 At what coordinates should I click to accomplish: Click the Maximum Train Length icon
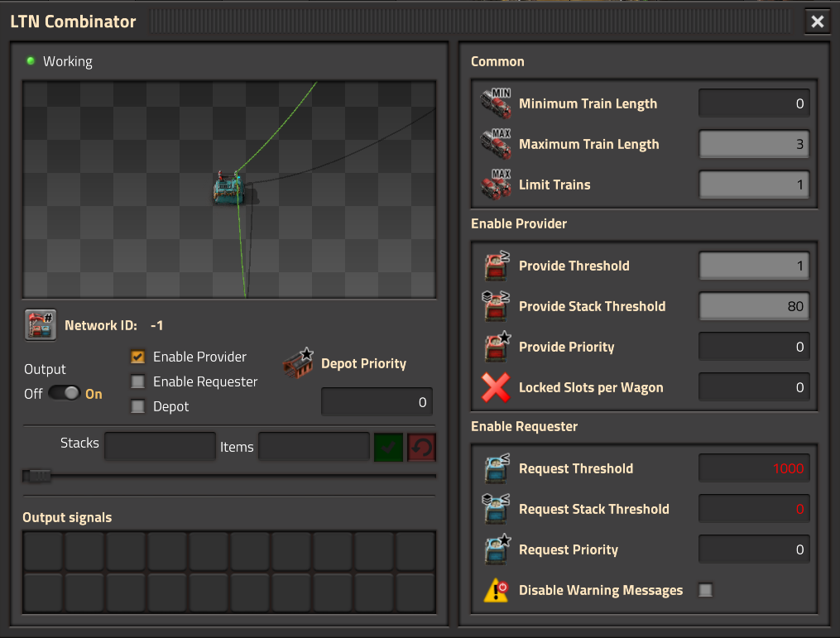click(496, 143)
